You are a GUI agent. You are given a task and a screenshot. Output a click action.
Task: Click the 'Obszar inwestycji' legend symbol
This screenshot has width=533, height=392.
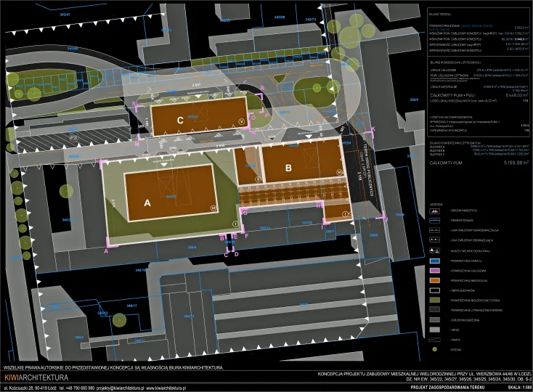click(x=435, y=210)
